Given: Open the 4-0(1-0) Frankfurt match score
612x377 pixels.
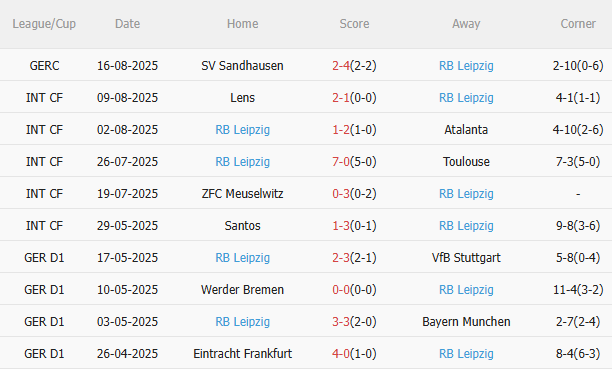Looking at the screenshot, I should (x=354, y=354).
